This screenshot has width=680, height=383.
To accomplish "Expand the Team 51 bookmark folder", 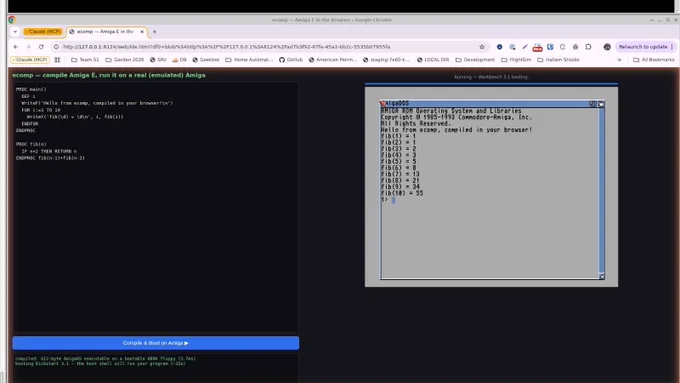I will (85, 60).
